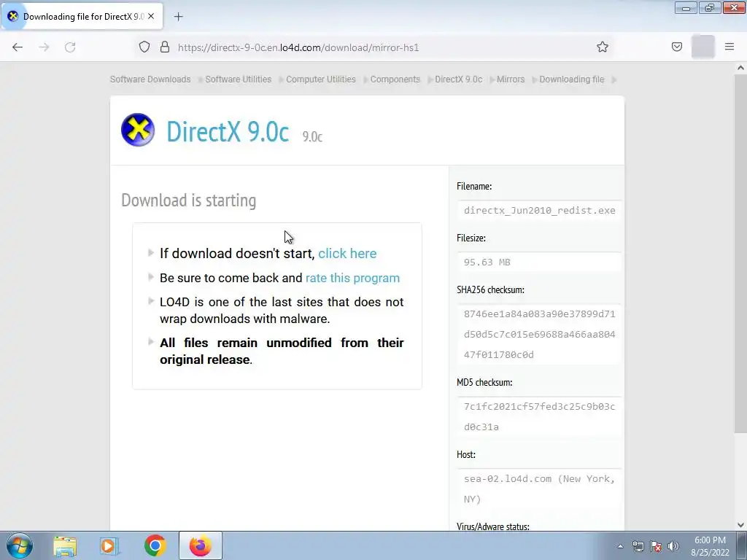This screenshot has height=560, width=747.
Task: Click the forward navigation arrow
Action: 44,47
